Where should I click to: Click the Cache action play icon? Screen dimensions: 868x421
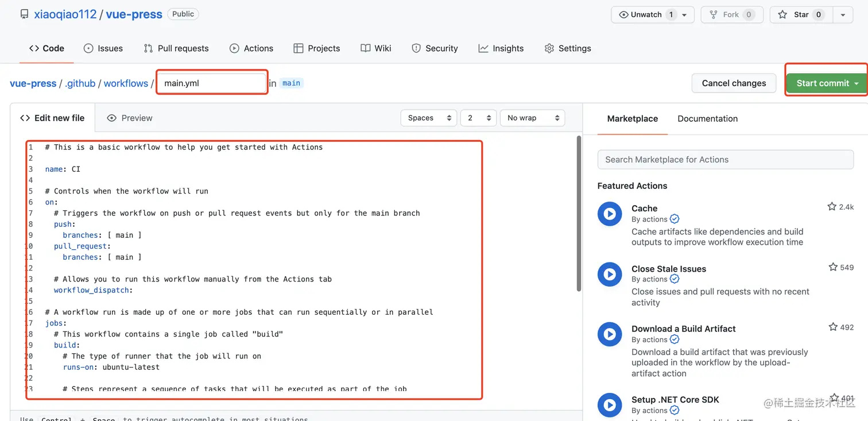pos(610,214)
